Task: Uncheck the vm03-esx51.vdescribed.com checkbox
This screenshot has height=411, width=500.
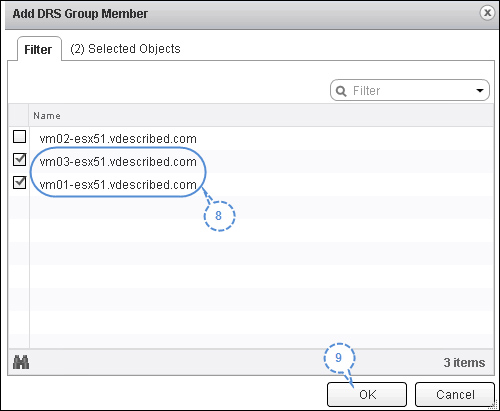Action: click(x=19, y=159)
